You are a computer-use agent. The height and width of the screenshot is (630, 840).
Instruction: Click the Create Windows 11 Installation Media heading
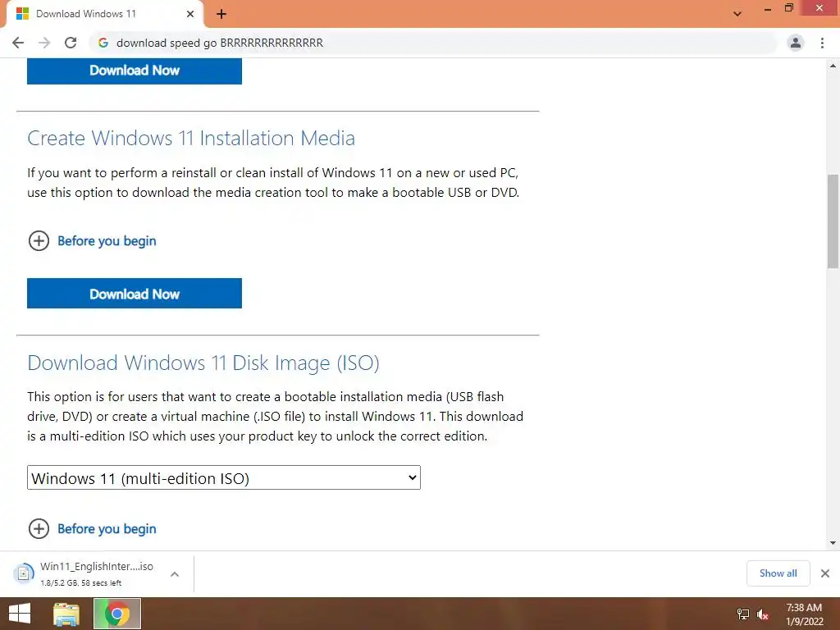[x=191, y=138]
